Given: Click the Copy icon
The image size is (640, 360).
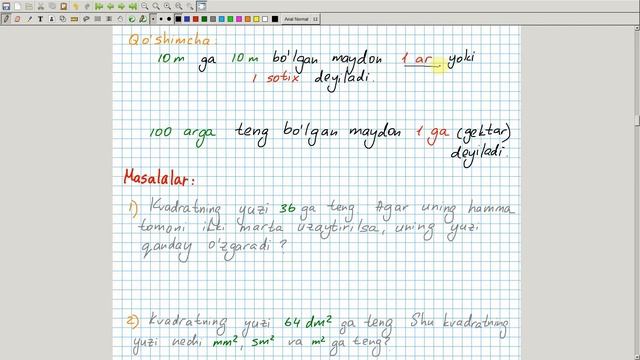Looking at the screenshot, I should 52,6.
